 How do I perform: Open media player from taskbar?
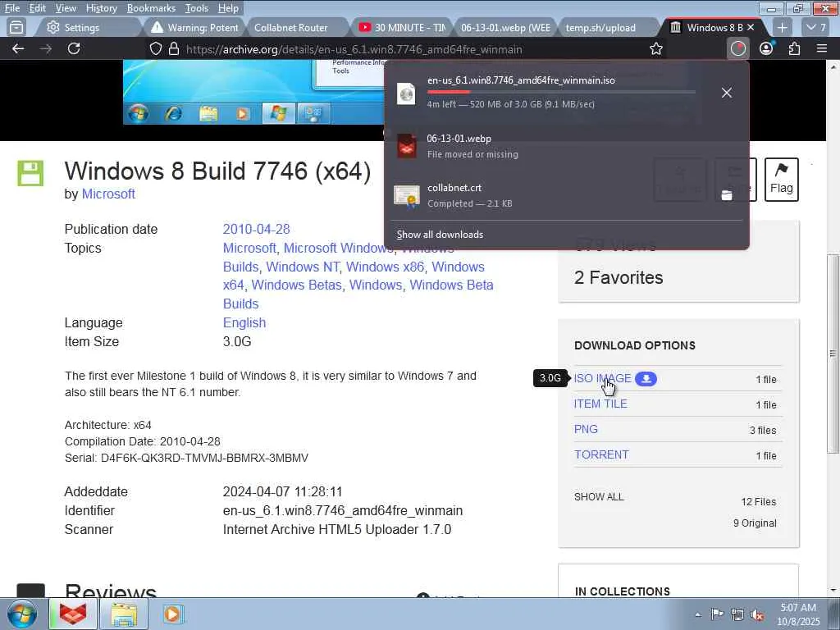tap(172, 614)
